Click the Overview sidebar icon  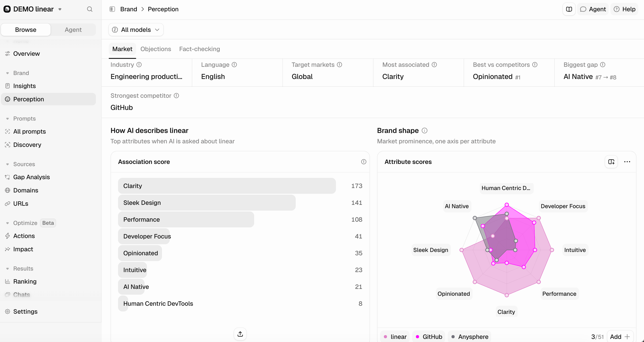(x=8, y=54)
